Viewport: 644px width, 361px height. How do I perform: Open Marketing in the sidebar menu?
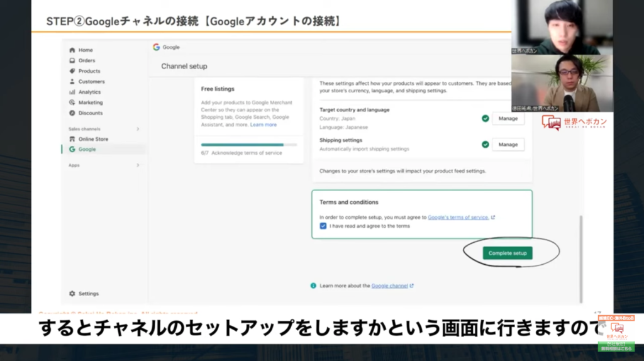coord(91,103)
